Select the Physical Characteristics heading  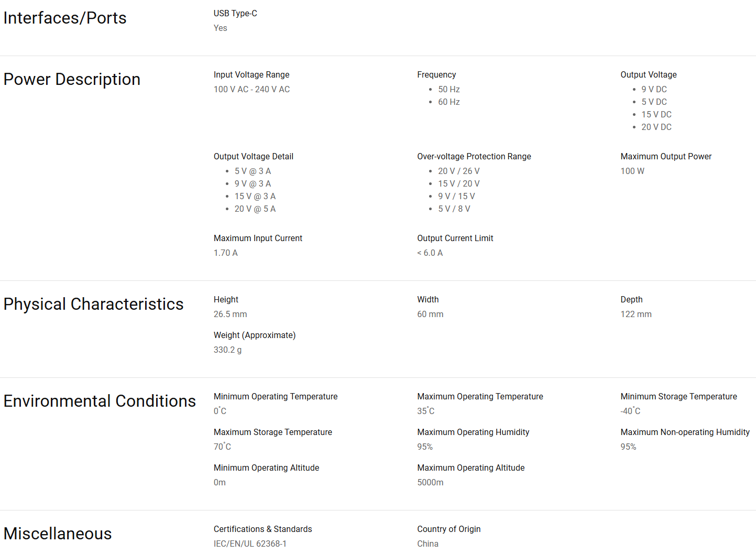pyautogui.click(x=93, y=304)
